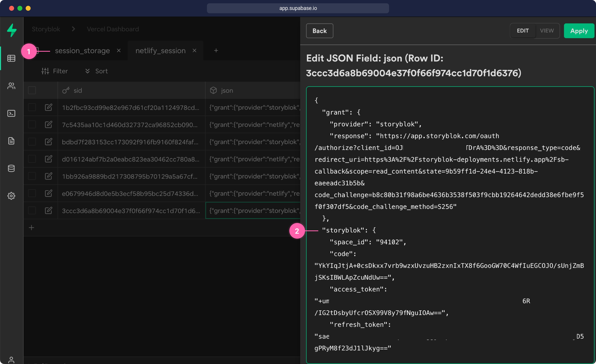Edit row e0679946d8d0 with pencil icon
596x364 pixels.
[x=49, y=193]
